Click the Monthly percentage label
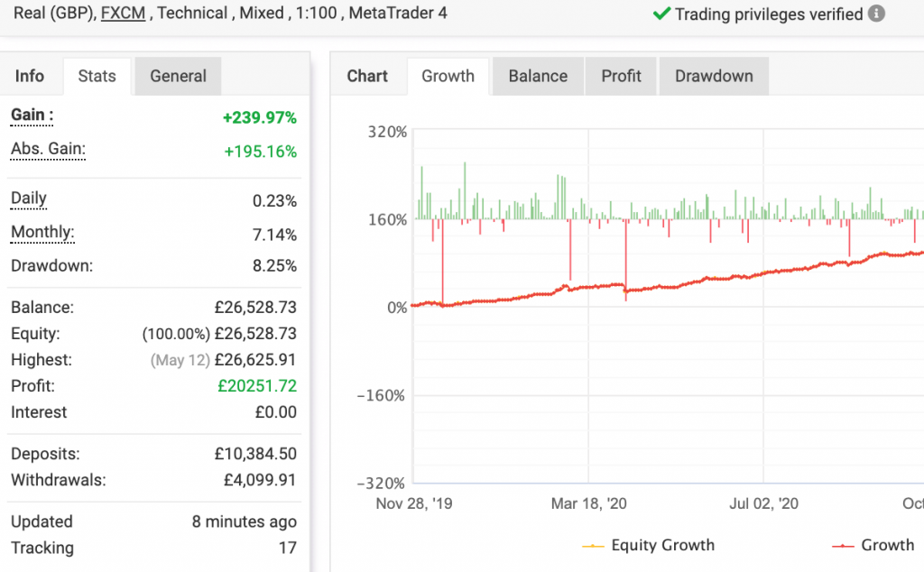Image resolution: width=924 pixels, height=572 pixels. pyautogui.click(x=42, y=233)
